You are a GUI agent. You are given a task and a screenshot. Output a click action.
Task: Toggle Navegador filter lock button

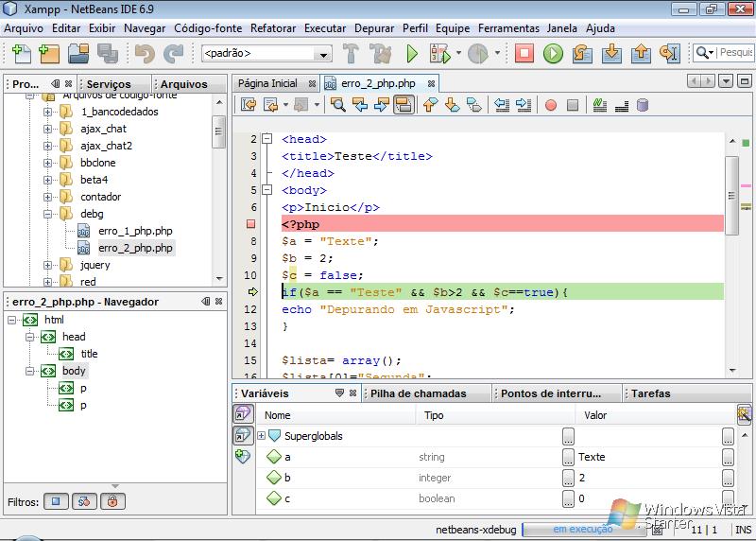pyautogui.click(x=112, y=501)
